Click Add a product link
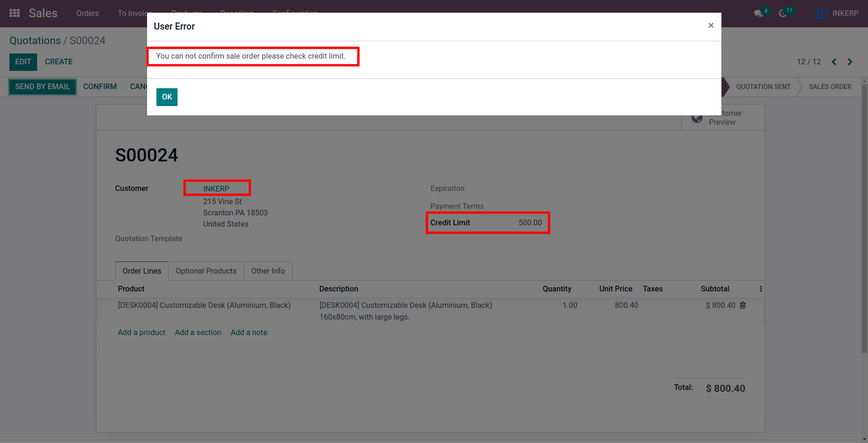This screenshot has width=868, height=443. (x=142, y=333)
